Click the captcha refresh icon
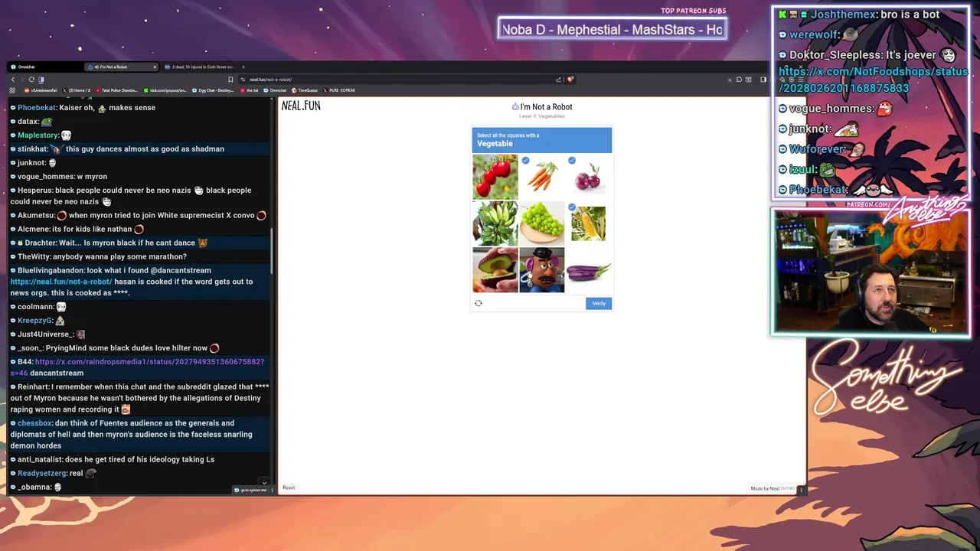This screenshot has height=551, width=980. [x=479, y=303]
